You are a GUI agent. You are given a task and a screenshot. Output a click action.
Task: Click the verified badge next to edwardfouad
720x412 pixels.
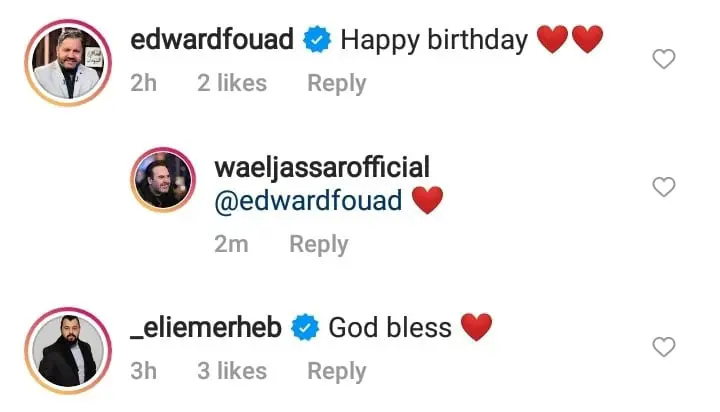coord(317,40)
